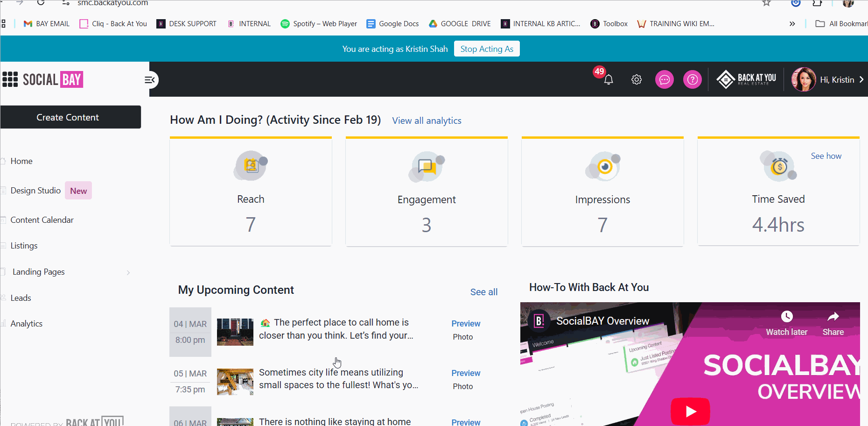
Task: Play the SocialBAY Overview video
Action: pos(690,411)
